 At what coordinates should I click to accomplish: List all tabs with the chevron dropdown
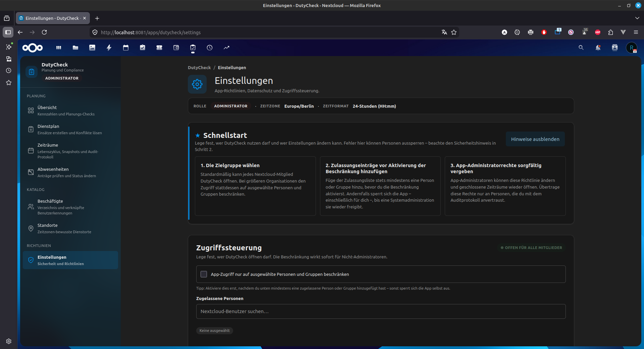tap(637, 18)
